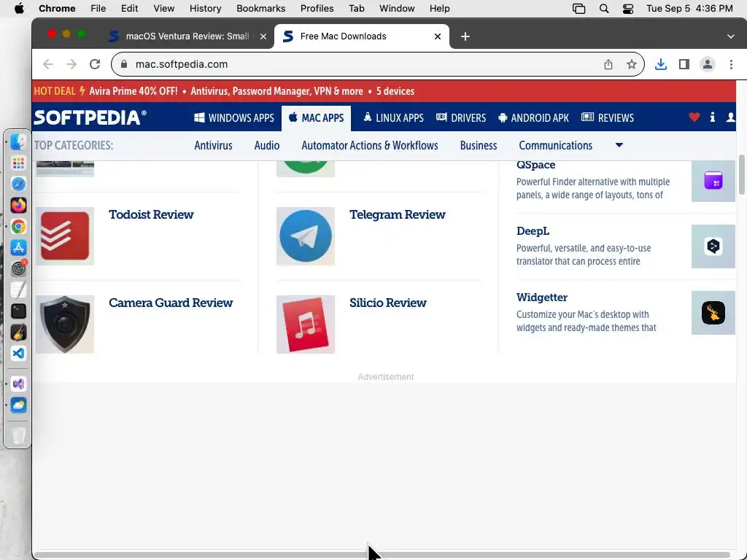Open the Android APK section
Image resolution: width=747 pixels, height=560 pixels.
pyautogui.click(x=533, y=117)
